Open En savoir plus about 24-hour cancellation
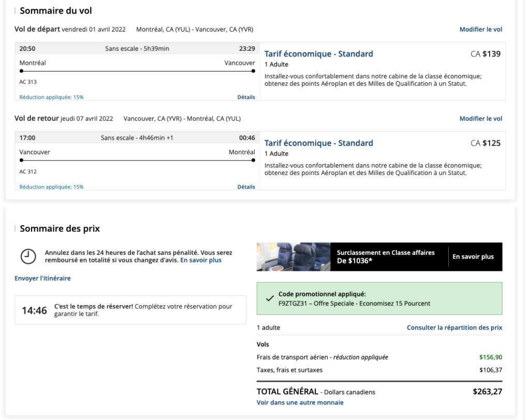This screenshot has height=420, width=530. tap(201, 260)
